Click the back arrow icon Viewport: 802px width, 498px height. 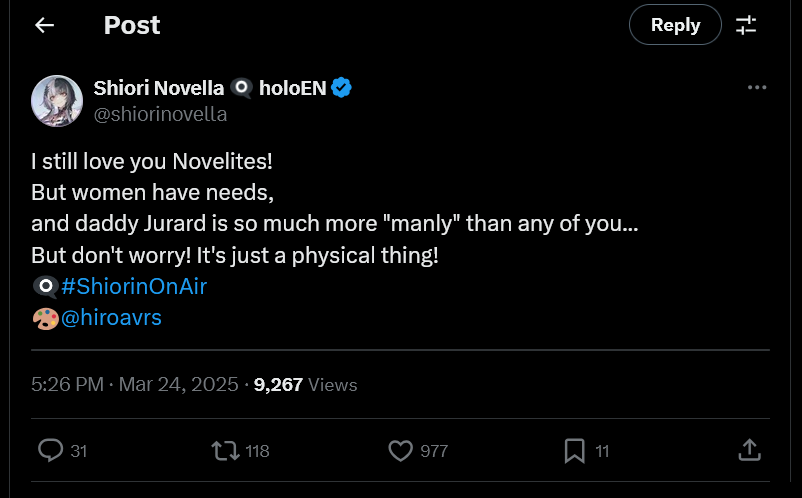(x=44, y=26)
